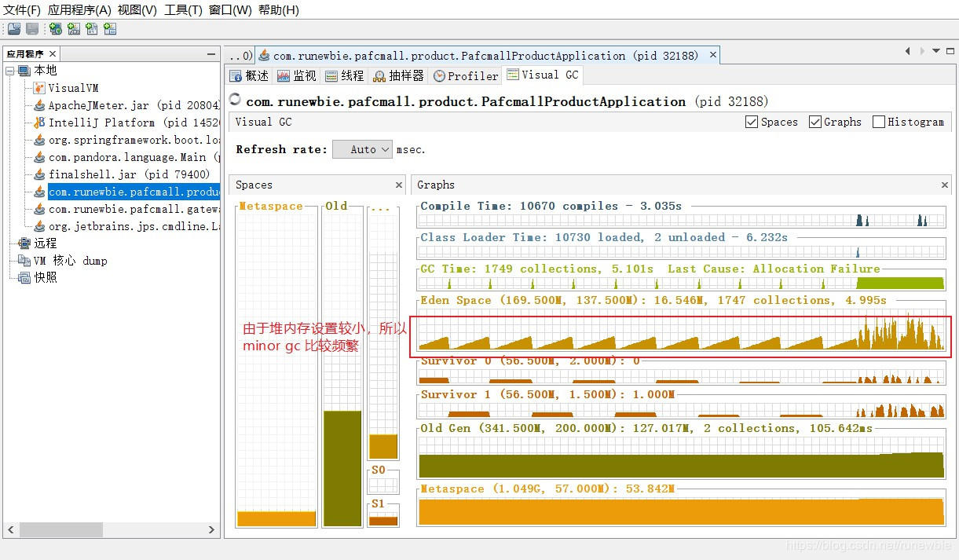Click the Old Gen graph

coord(682,458)
